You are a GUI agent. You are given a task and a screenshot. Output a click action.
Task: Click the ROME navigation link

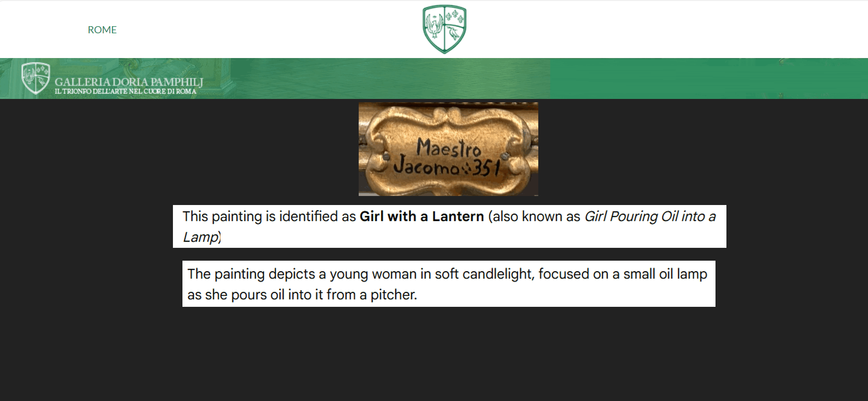click(x=102, y=30)
